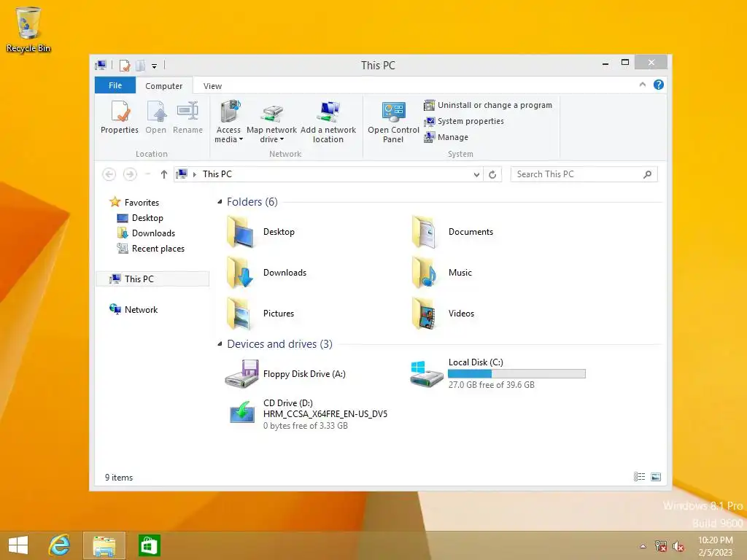The height and width of the screenshot is (560, 747).
Task: Click the quick access Properties icon
Action: coord(125,65)
